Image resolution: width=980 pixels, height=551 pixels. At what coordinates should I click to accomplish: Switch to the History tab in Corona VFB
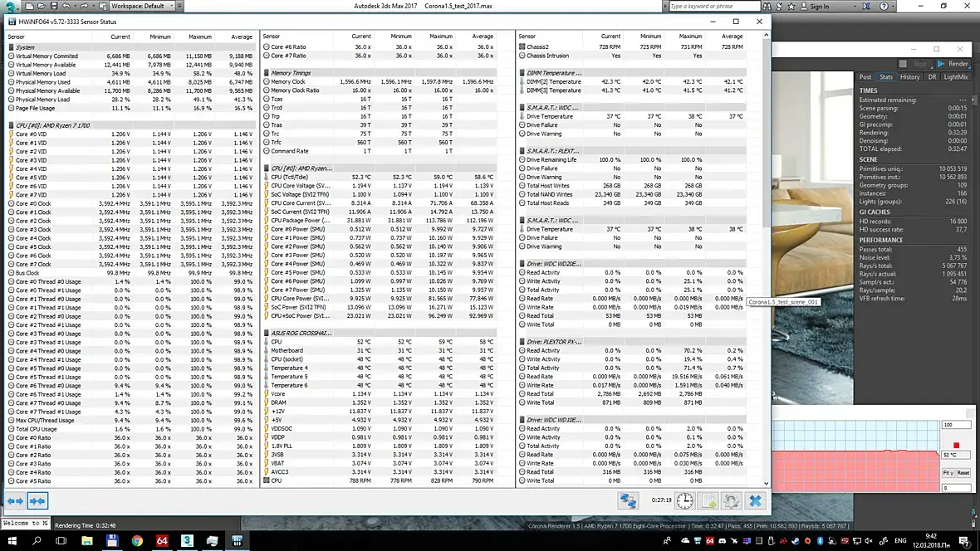pos(910,77)
